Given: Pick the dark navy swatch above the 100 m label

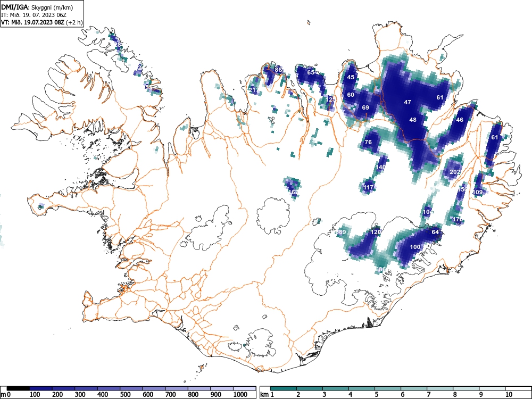Looking at the screenshot, I should (41, 388).
